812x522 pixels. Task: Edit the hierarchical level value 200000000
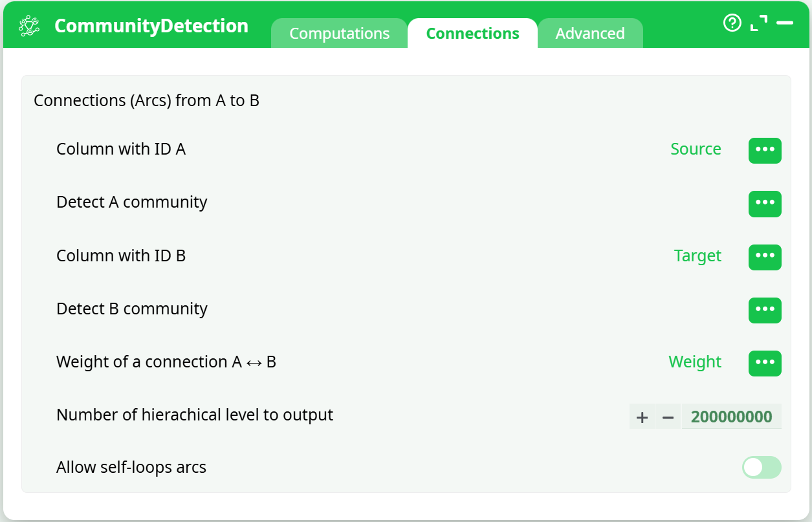coord(731,416)
